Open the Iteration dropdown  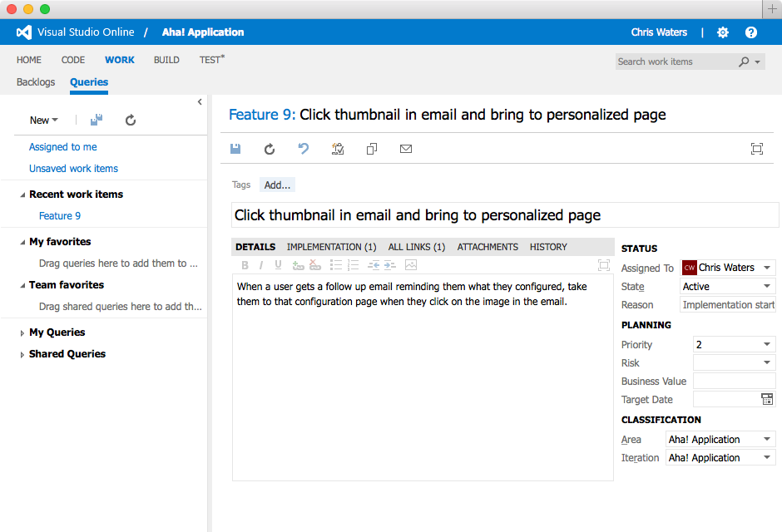tap(767, 457)
